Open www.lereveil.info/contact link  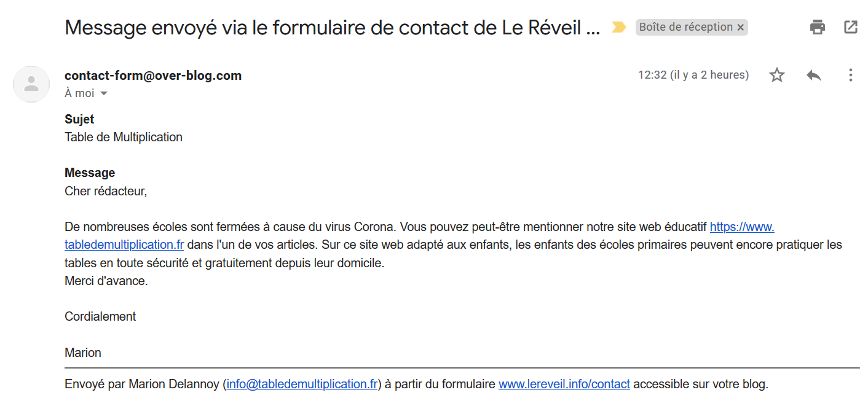point(564,385)
